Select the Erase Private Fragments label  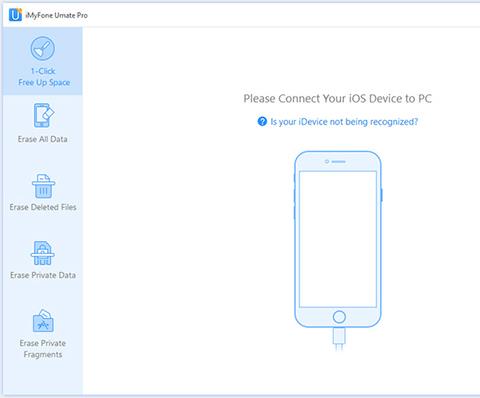point(43,349)
